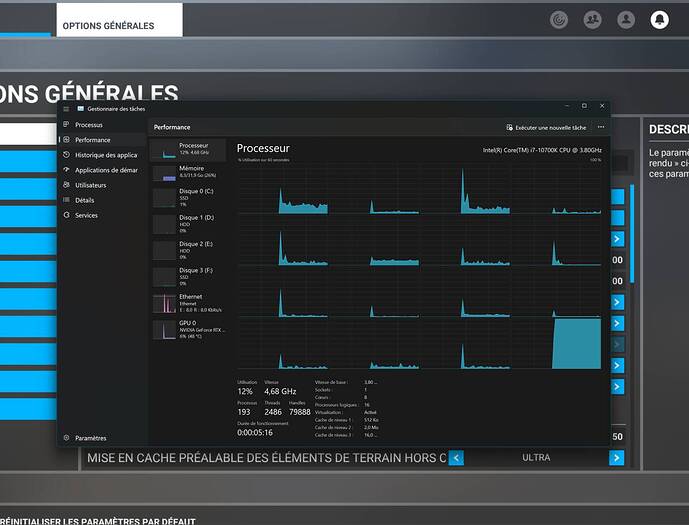Select Disque 0 (C:) performance entry
This screenshot has height=525, width=689.
coord(188,196)
